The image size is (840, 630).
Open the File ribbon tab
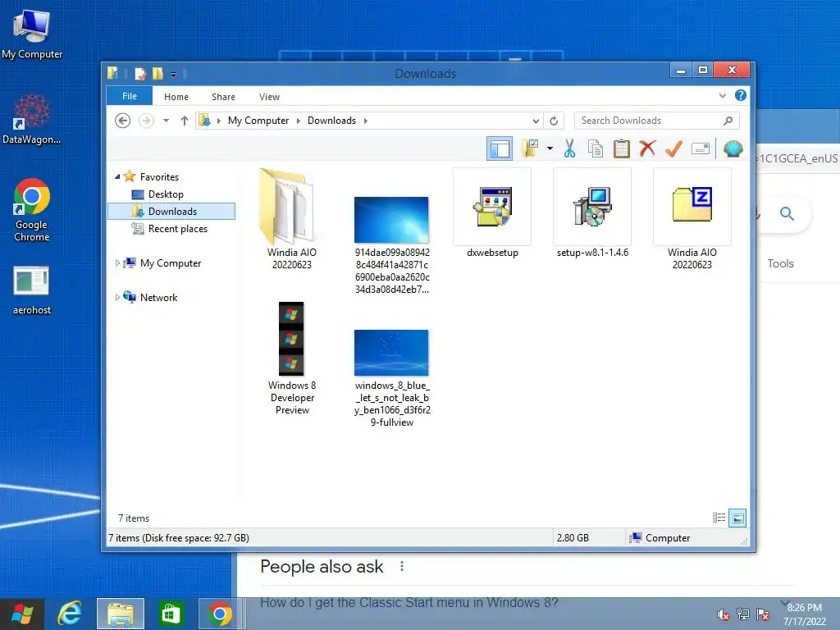coord(130,96)
